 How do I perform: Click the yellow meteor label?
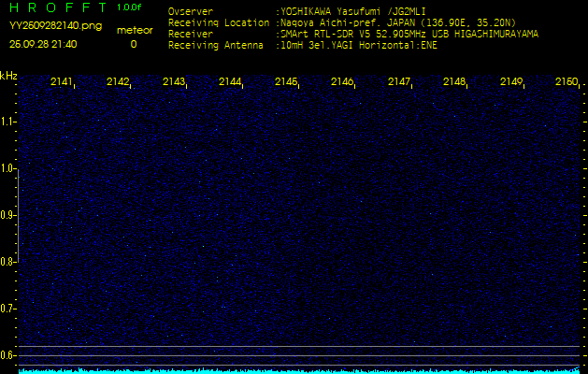point(134,30)
